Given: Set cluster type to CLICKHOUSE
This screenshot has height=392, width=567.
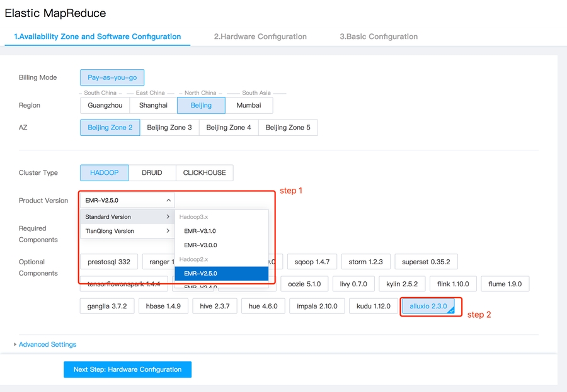Looking at the screenshot, I should click(205, 172).
